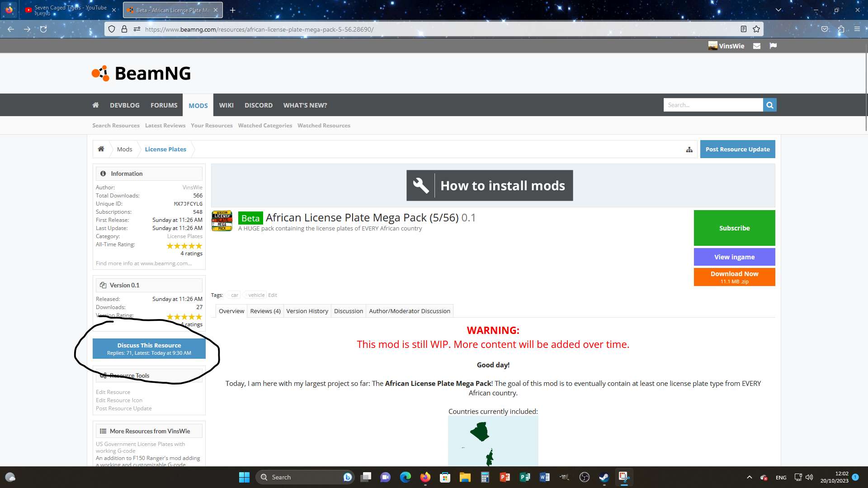
Task: Click the car tag
Action: pyautogui.click(x=235, y=295)
